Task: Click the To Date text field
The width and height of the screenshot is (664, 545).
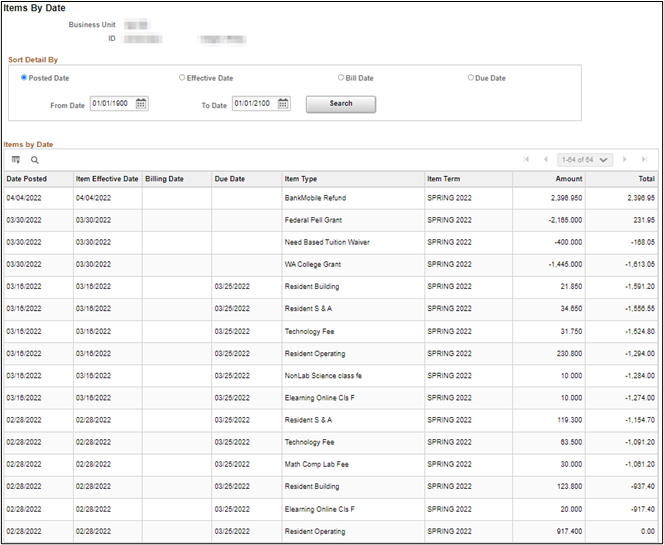Action: point(253,104)
